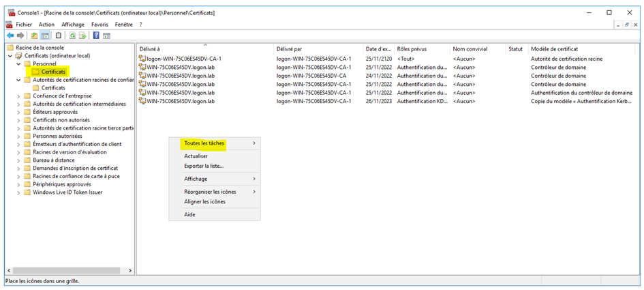Image resolution: width=644 pixels, height=290 pixels.
Task: Open the Affichage menu in menu bar
Action: (x=72, y=25)
